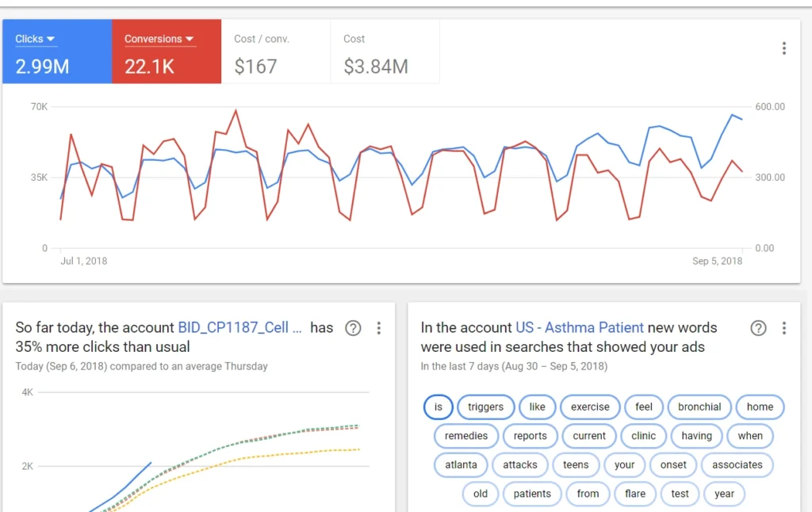Select the 'reports' word chip

click(x=530, y=436)
